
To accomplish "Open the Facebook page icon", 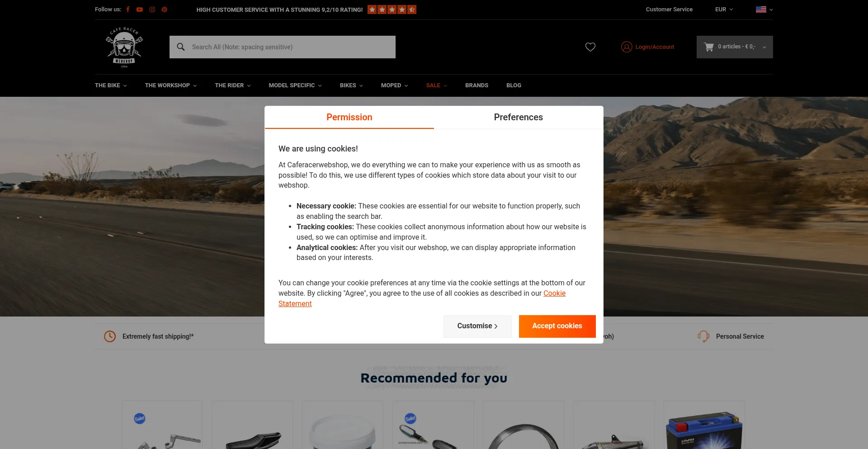I will coord(128,9).
